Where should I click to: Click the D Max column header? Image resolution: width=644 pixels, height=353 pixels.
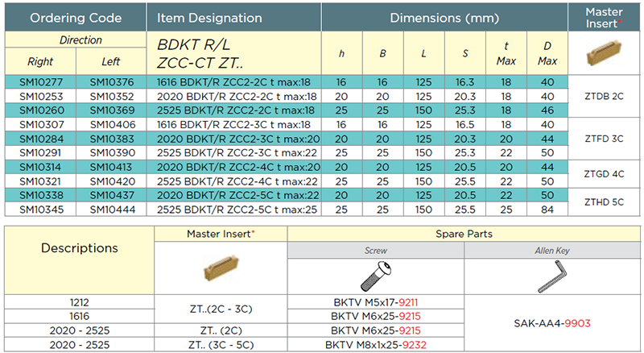[x=547, y=53]
